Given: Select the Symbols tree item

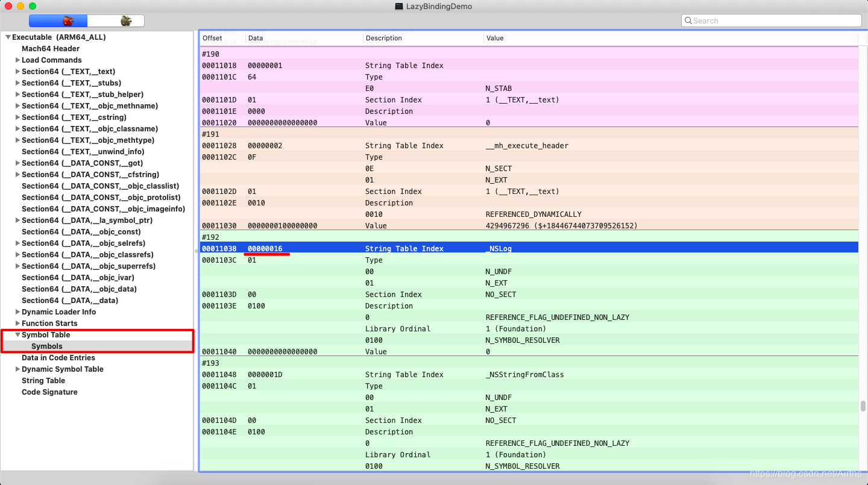Looking at the screenshot, I should click(47, 346).
